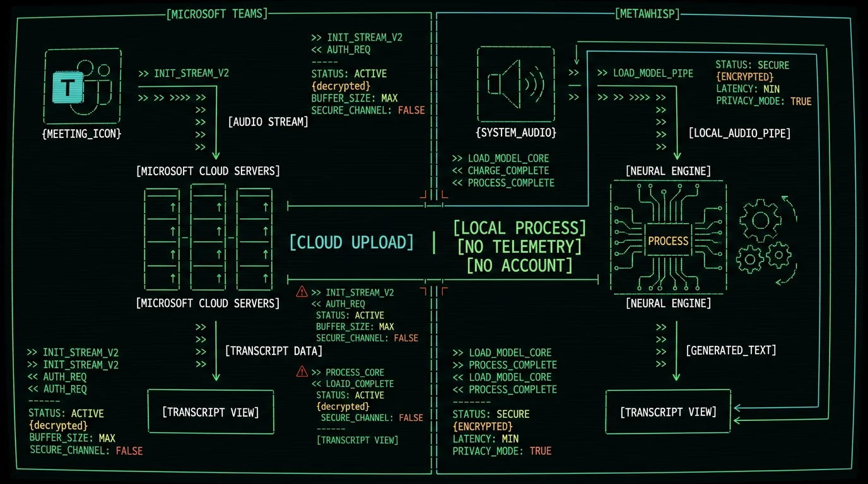Click [NEURAL ENGINE] above the processor chip
Image resolution: width=868 pixels, height=484 pixels.
pos(668,171)
